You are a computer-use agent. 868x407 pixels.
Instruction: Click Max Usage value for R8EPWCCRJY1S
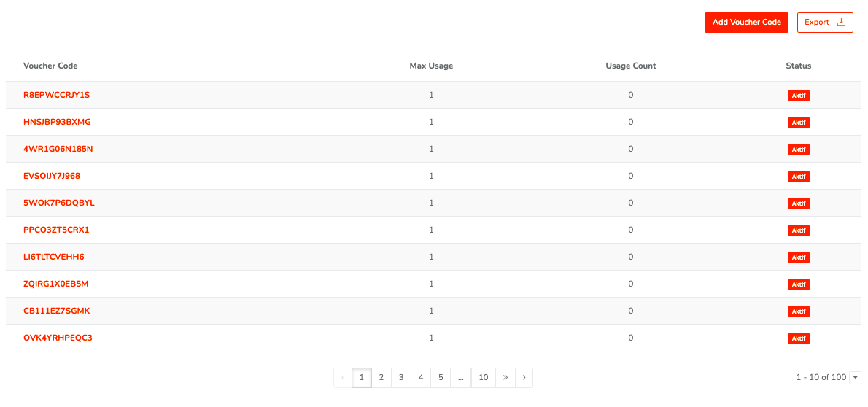tap(431, 95)
